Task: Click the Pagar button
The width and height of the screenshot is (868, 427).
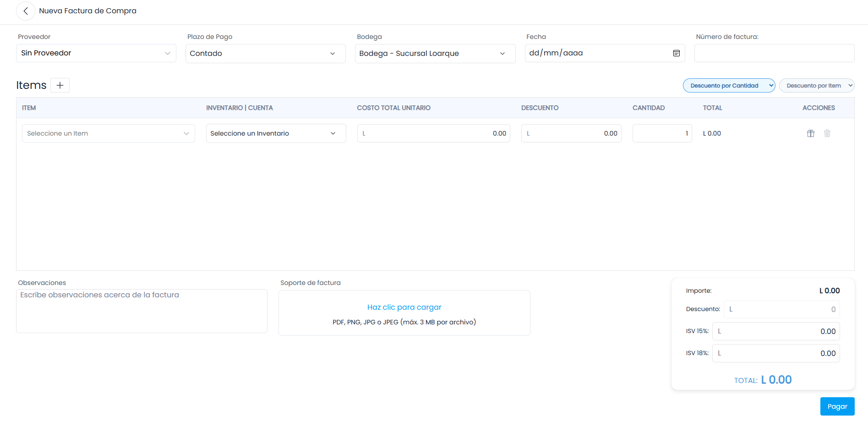Action: pos(837,406)
